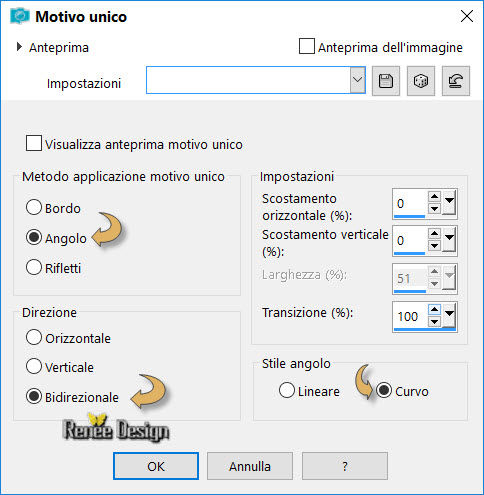Expand the Anteprima preview section
Image resolution: width=484 pixels, height=495 pixels.
point(19,47)
